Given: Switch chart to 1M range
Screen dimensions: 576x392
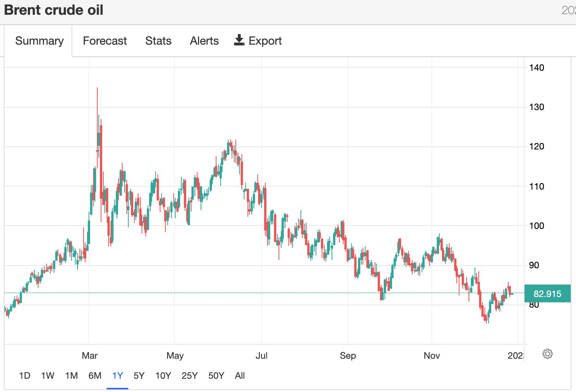Looking at the screenshot, I should pyautogui.click(x=71, y=376).
